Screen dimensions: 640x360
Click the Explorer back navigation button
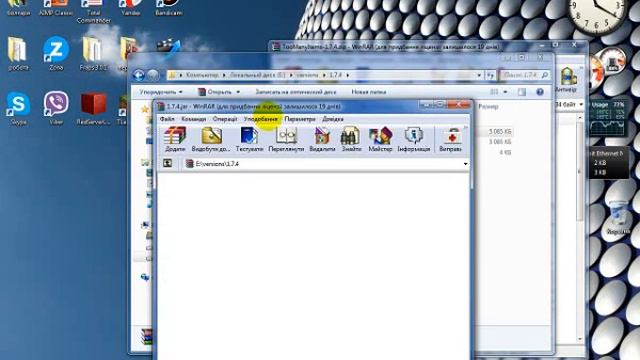pos(139,75)
